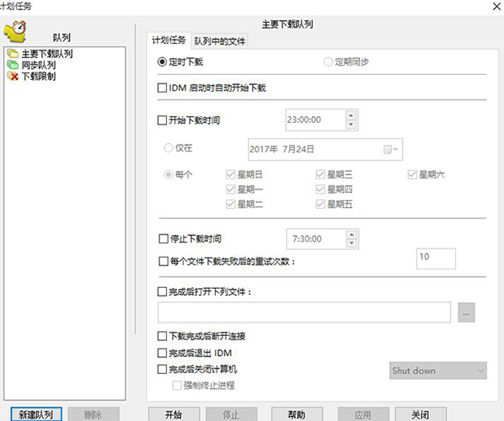The image size is (504, 421).
Task: Click the red X icon of 下载限制
Action: (x=13, y=76)
